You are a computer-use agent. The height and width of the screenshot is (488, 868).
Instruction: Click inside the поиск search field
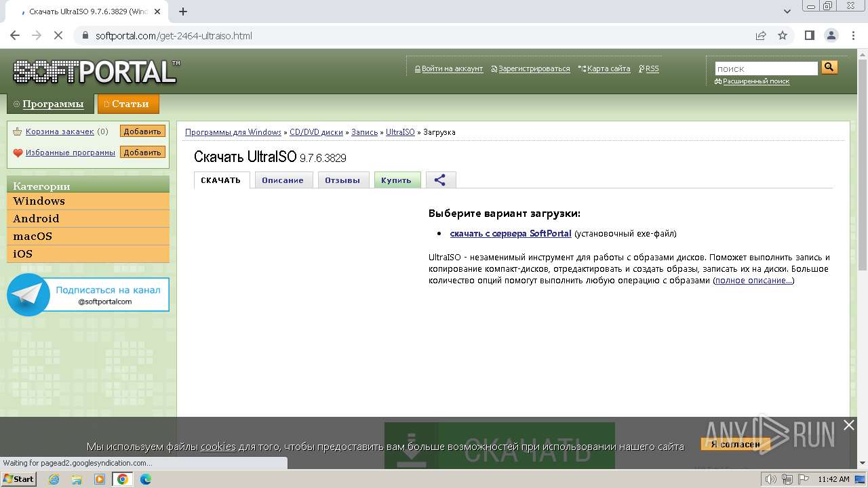click(x=766, y=68)
